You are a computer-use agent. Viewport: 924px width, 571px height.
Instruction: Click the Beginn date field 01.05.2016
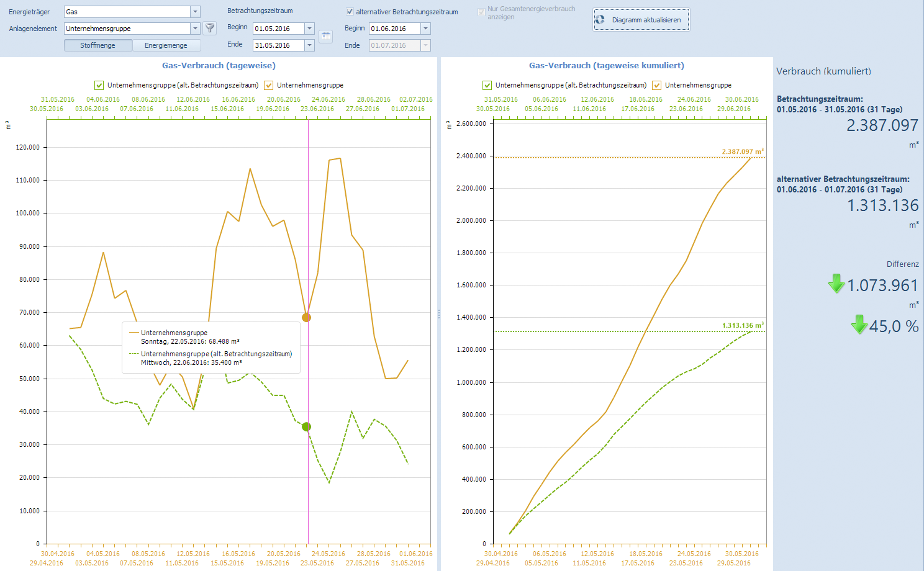click(x=279, y=29)
